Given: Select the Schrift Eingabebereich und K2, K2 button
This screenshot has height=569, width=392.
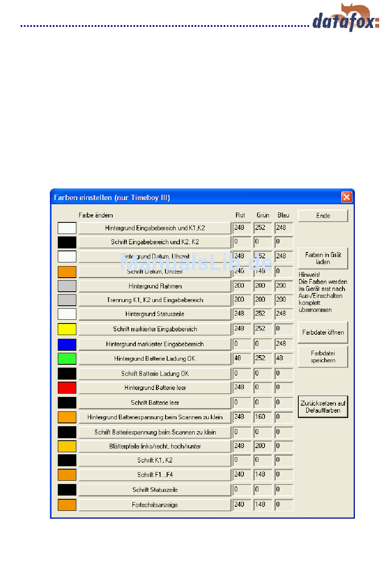Looking at the screenshot, I should pyautogui.click(x=155, y=242).
